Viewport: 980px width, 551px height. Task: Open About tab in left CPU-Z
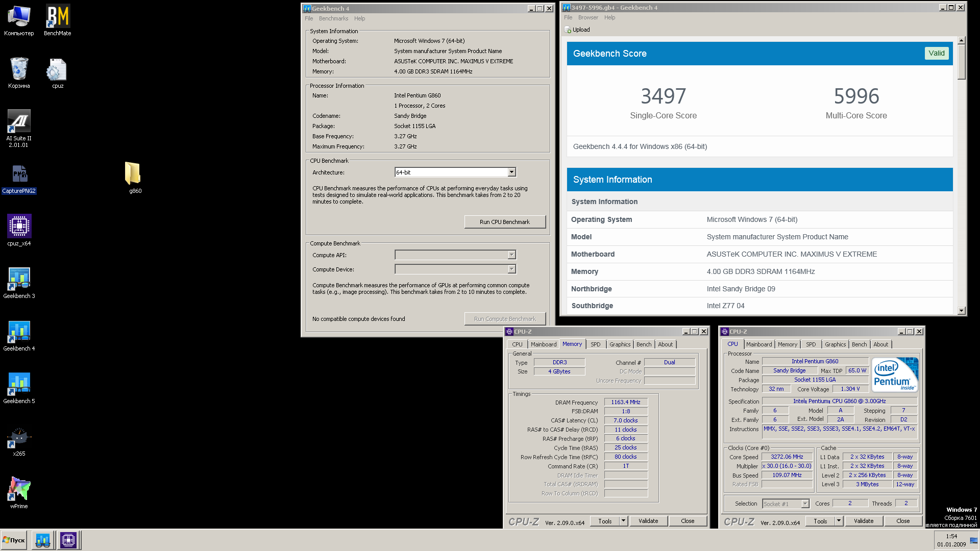click(x=665, y=344)
